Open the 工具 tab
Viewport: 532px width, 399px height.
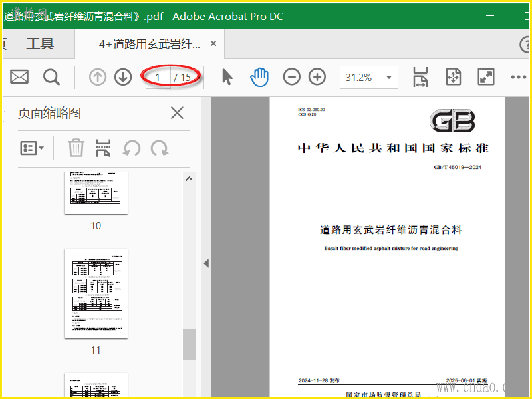click(40, 44)
